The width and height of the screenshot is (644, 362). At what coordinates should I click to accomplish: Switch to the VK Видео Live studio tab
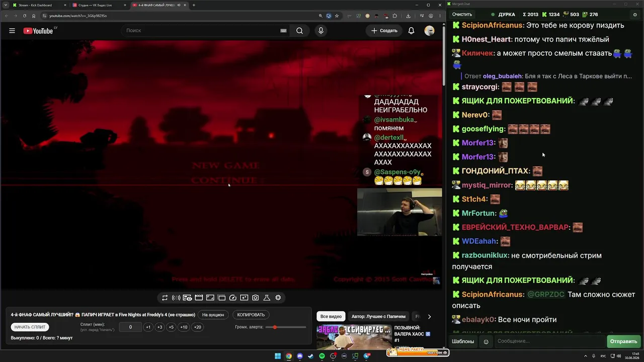tap(99, 5)
